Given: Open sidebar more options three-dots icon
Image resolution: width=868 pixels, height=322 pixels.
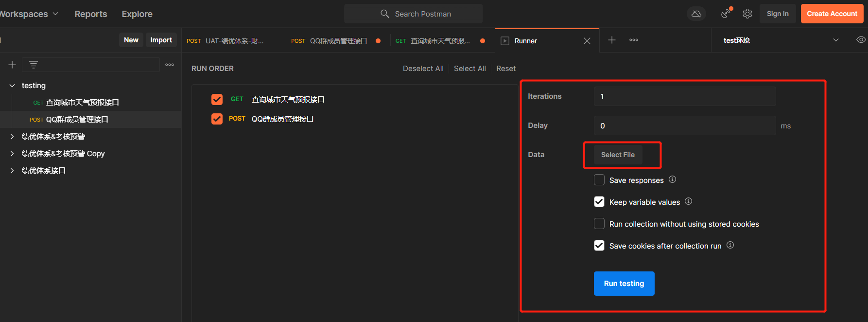Looking at the screenshot, I should 170,65.
